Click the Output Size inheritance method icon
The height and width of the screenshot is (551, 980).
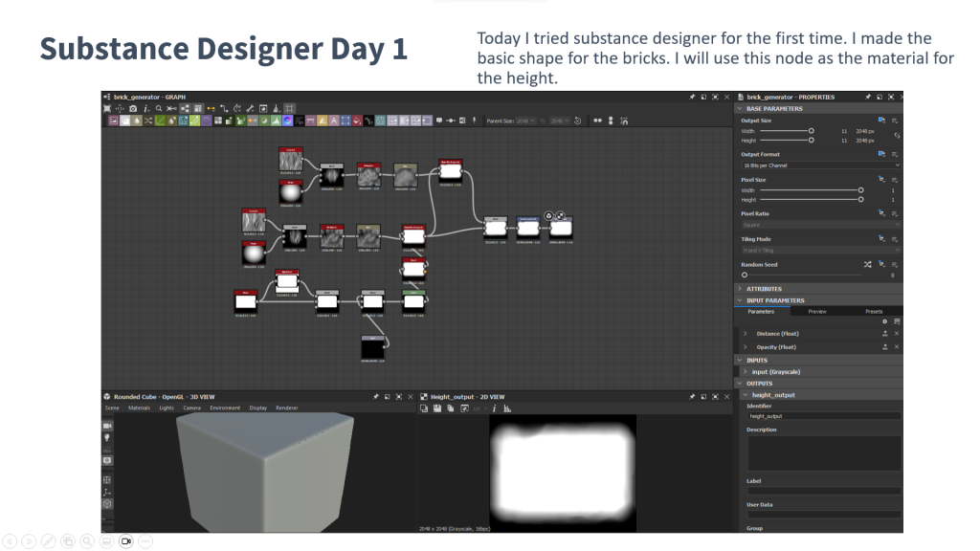pyautogui.click(x=881, y=120)
